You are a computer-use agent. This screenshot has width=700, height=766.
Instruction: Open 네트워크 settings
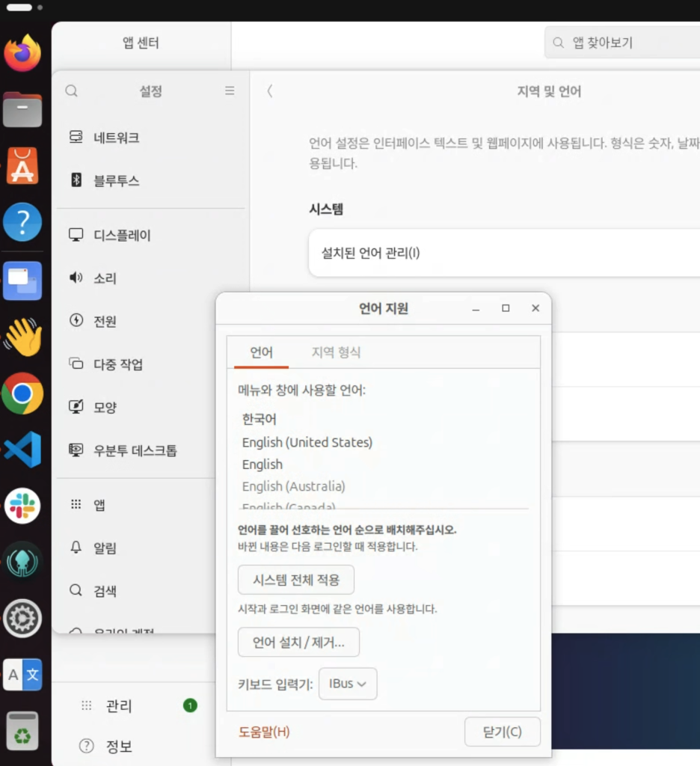pyautogui.click(x=151, y=138)
